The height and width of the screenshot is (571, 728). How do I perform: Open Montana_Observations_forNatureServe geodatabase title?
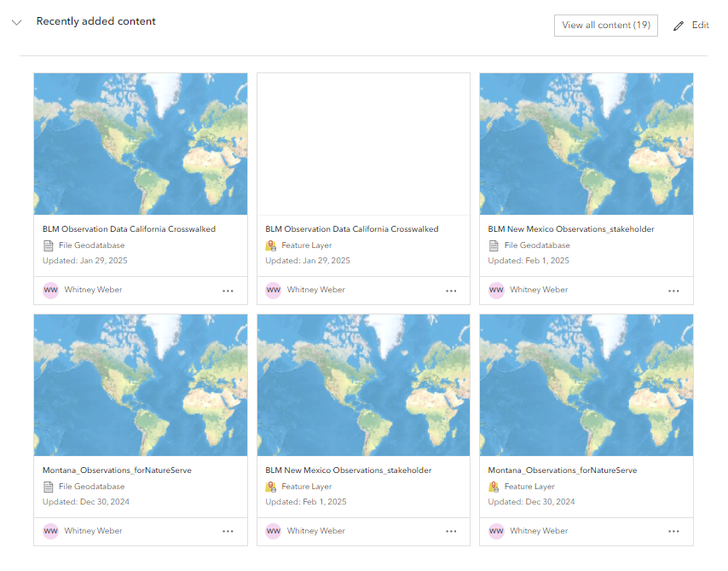point(117,470)
